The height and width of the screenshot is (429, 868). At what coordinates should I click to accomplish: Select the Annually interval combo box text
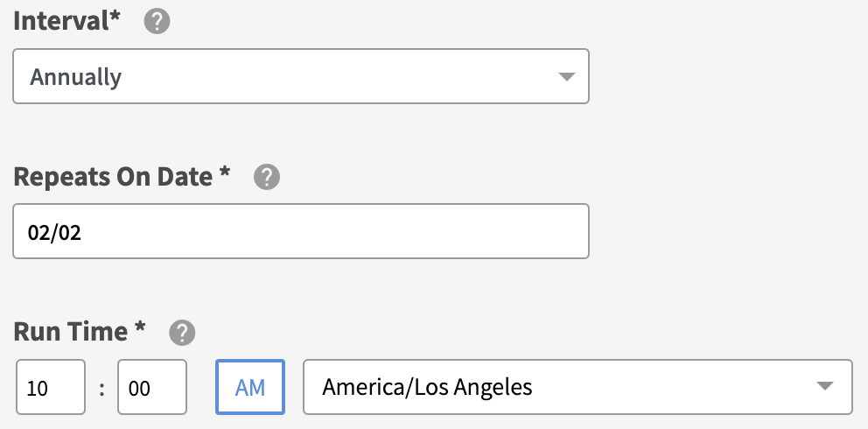coord(76,77)
